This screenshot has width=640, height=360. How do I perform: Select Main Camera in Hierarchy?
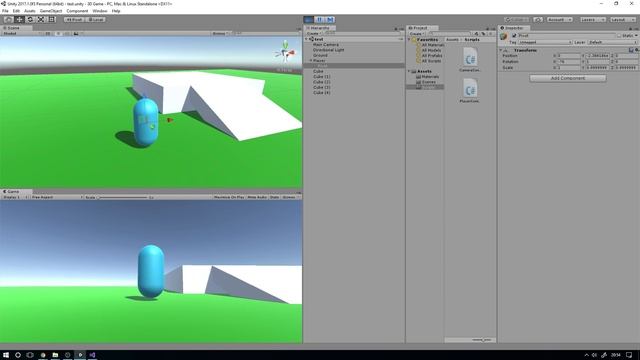tap(326, 44)
